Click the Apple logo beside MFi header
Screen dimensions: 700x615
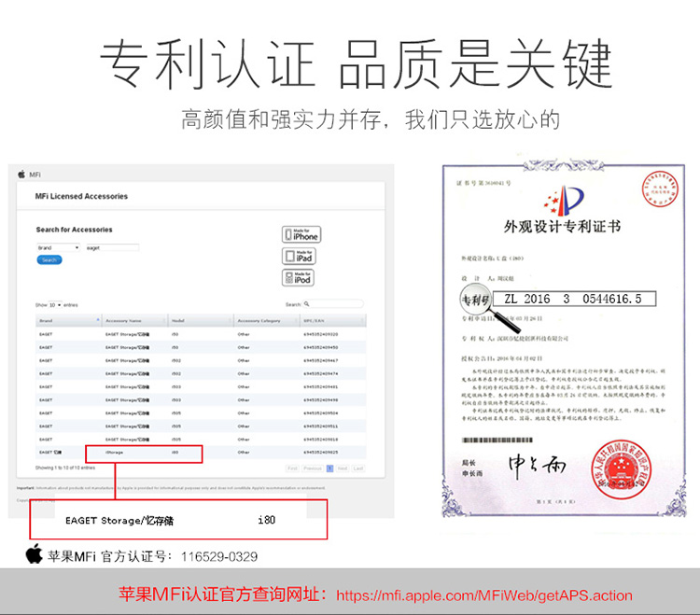(20, 174)
